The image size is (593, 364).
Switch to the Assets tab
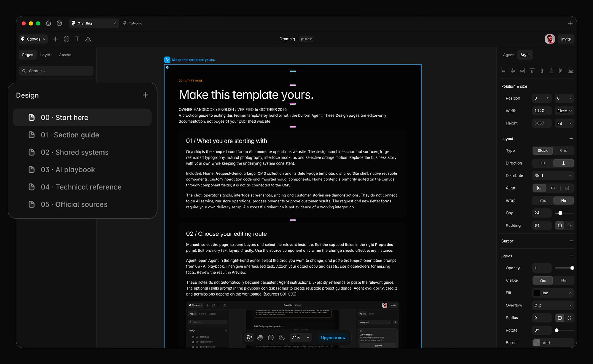(65, 55)
